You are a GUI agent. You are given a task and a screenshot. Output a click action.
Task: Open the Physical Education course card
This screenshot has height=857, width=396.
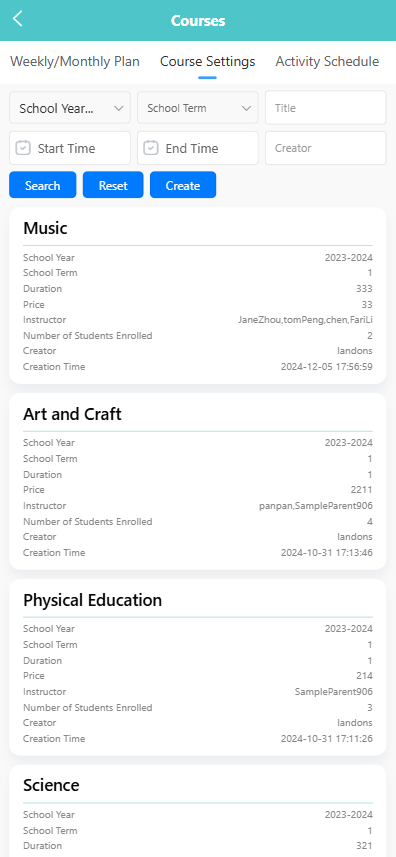click(x=198, y=667)
